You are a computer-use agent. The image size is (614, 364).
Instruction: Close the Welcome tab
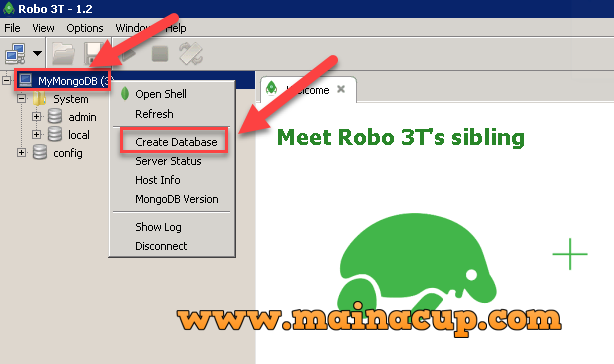[x=341, y=89]
